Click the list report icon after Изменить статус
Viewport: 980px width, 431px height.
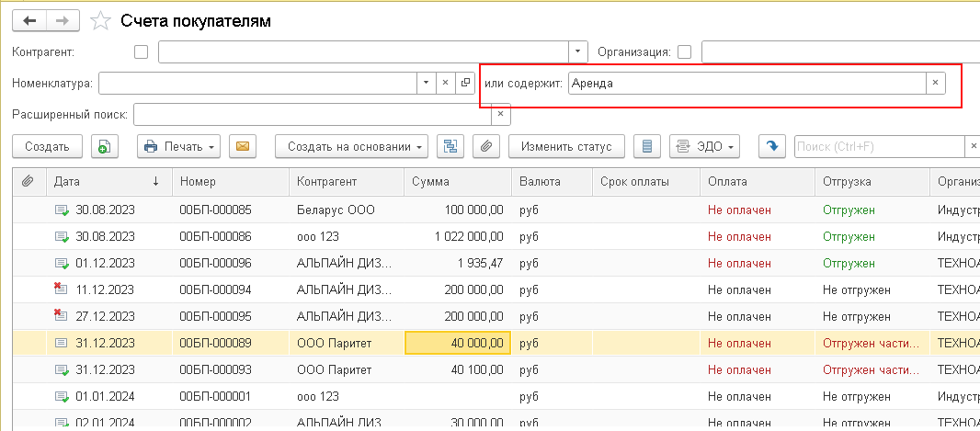click(x=647, y=146)
